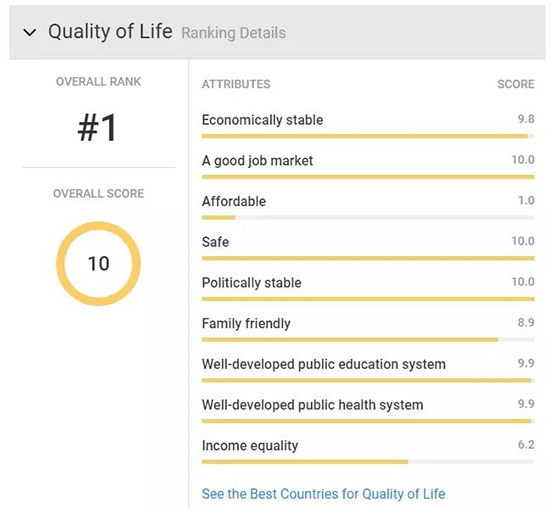Screen dimensions: 554x508
Task: Click Well-developed public education system label
Action: point(324,364)
